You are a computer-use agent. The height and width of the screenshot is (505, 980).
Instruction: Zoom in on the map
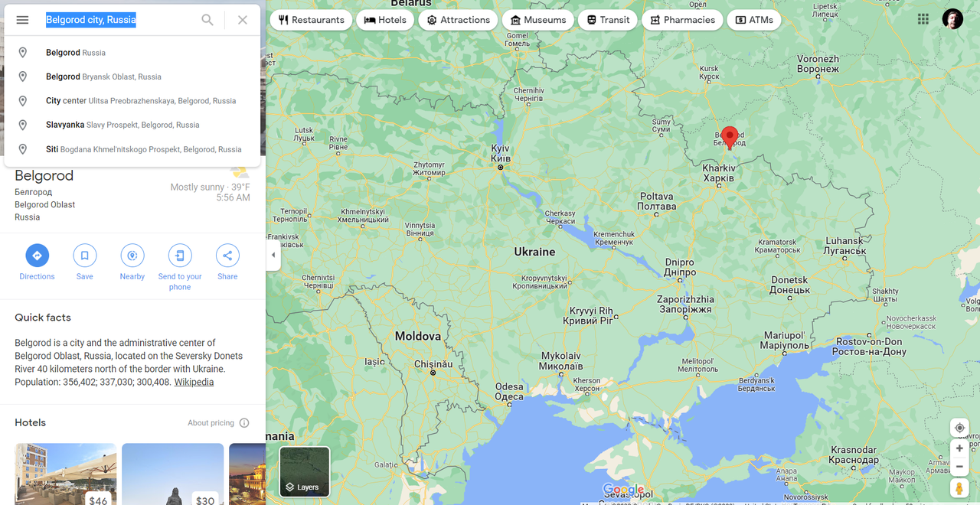coord(959,449)
